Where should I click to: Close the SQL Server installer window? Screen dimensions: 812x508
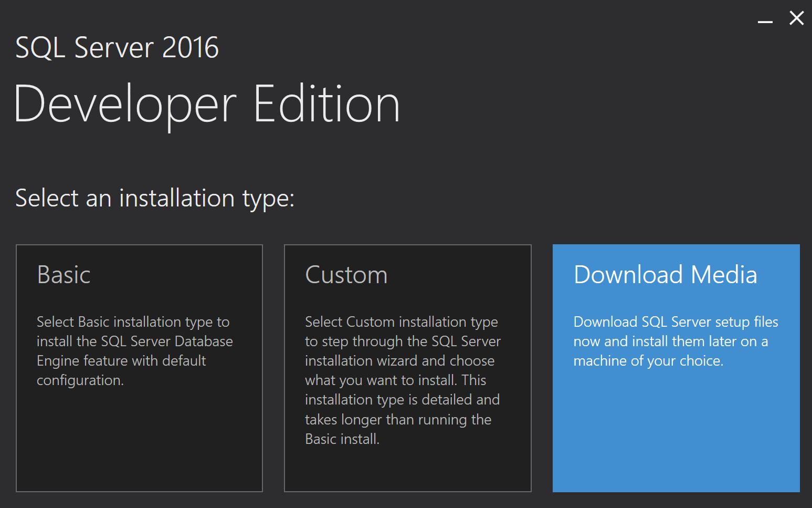click(797, 18)
